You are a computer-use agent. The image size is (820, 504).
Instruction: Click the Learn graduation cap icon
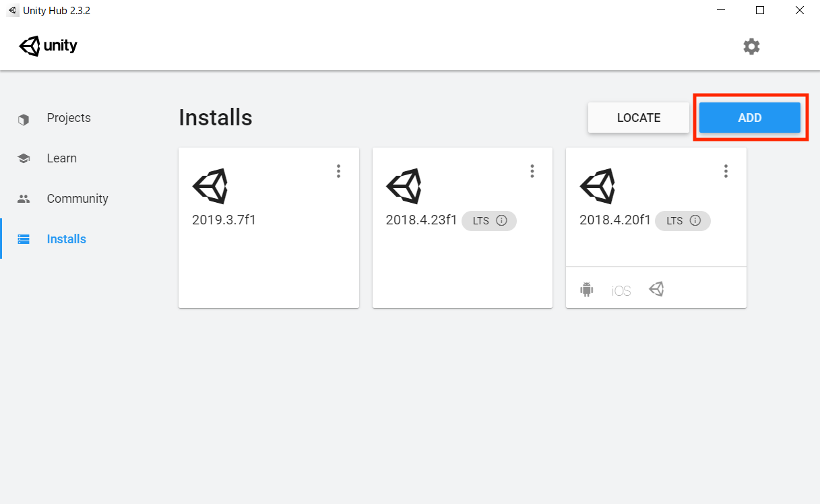(x=24, y=159)
